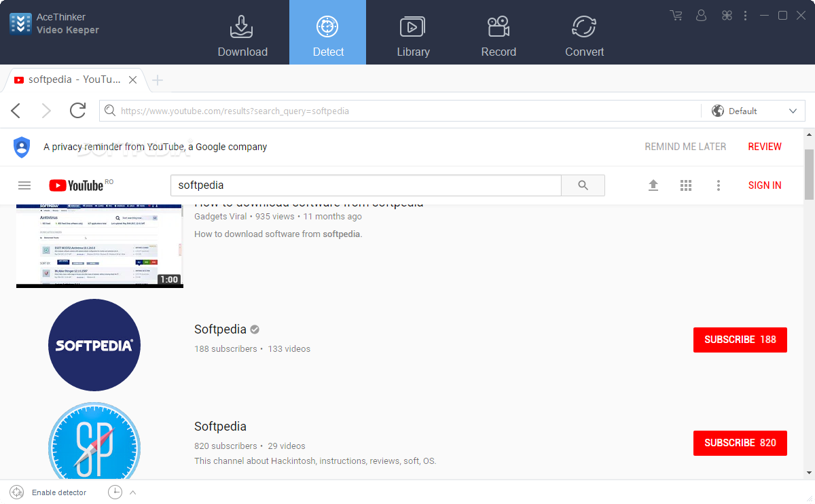Click SUBSCRIBE 820 button

[x=740, y=443]
